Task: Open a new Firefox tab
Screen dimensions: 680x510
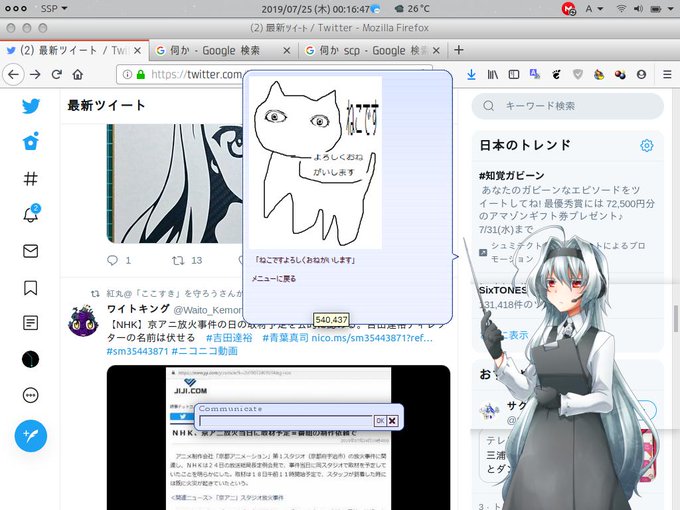Action: coord(458,50)
